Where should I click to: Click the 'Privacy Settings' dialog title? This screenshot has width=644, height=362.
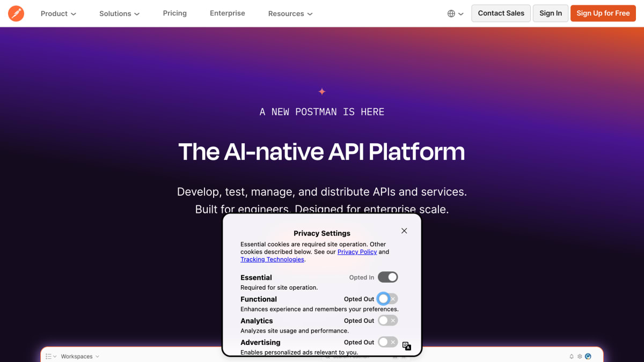coord(322,233)
